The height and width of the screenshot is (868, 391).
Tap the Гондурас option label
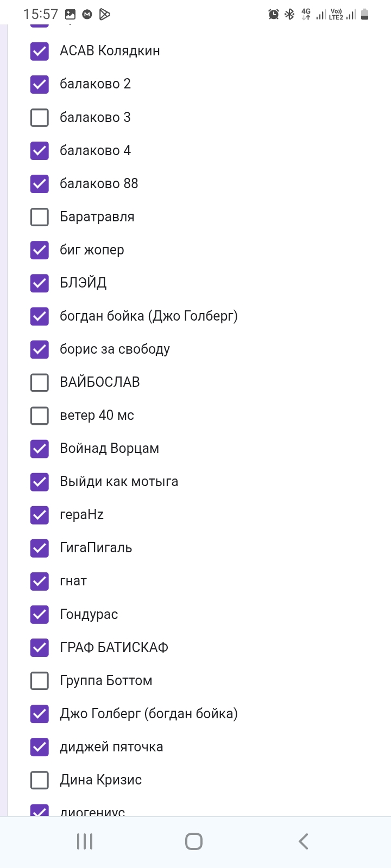[x=89, y=614]
